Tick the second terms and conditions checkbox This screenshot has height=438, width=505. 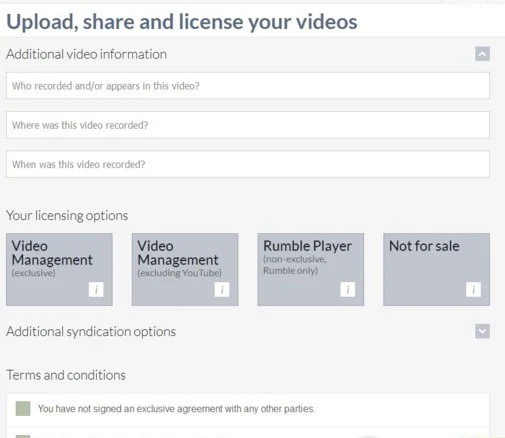tap(23, 436)
